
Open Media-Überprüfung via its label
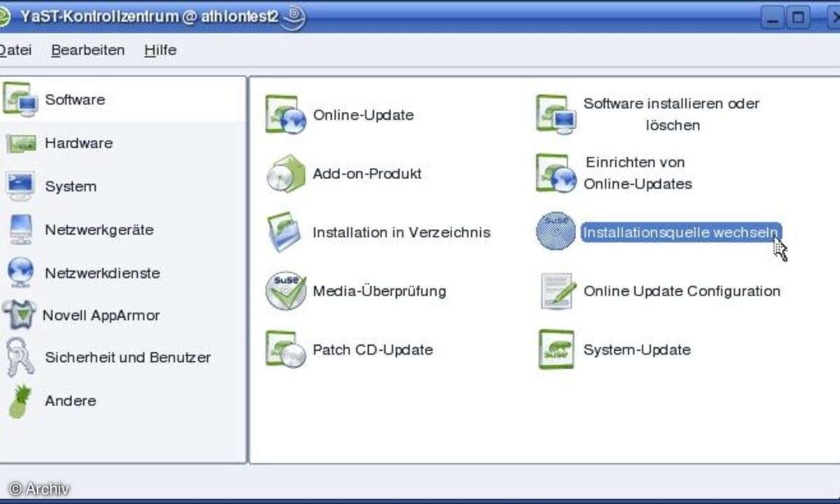379,290
